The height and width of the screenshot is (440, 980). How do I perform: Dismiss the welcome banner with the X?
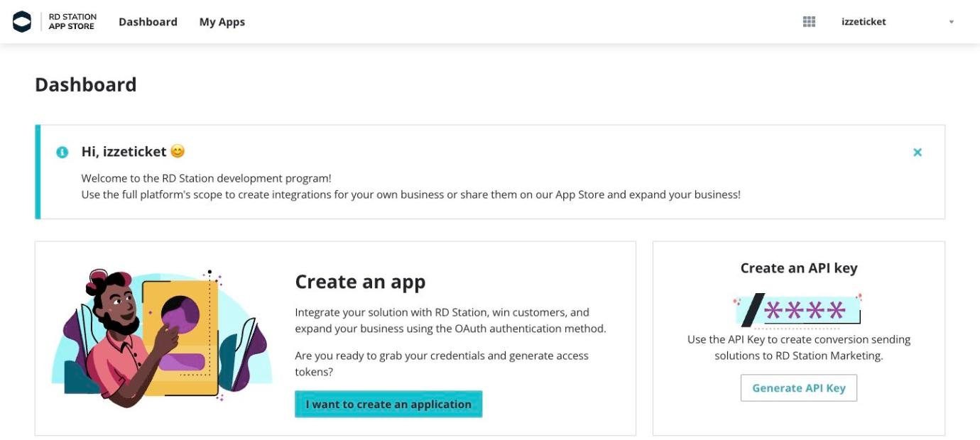tap(918, 152)
